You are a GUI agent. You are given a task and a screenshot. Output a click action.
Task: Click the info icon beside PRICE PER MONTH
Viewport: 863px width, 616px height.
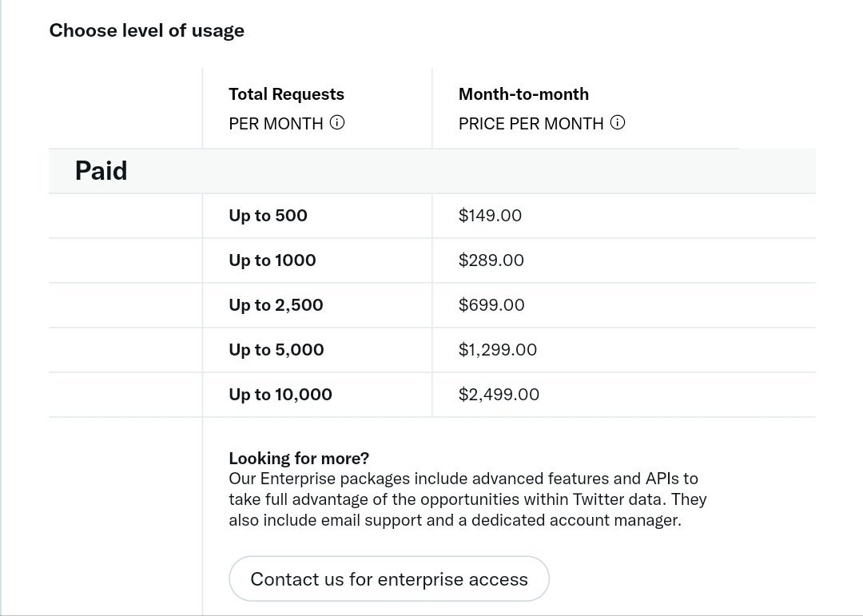coord(618,123)
